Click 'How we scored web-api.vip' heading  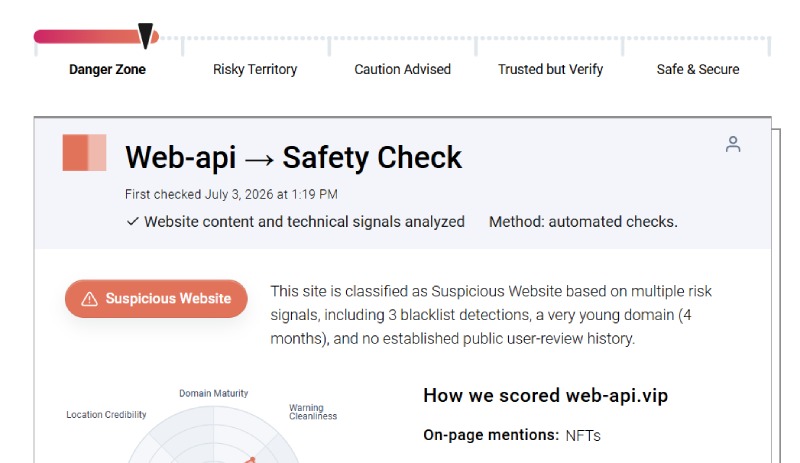pos(545,396)
